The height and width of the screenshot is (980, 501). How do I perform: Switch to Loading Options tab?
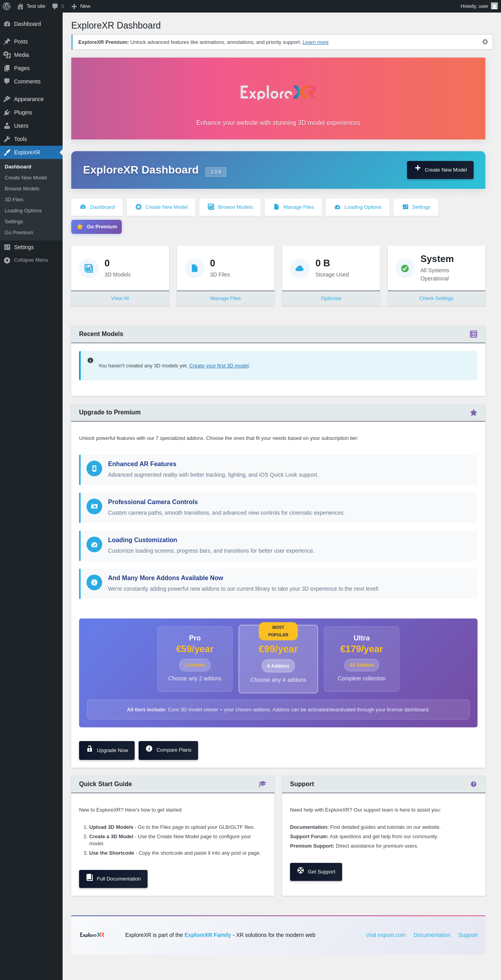(x=357, y=207)
